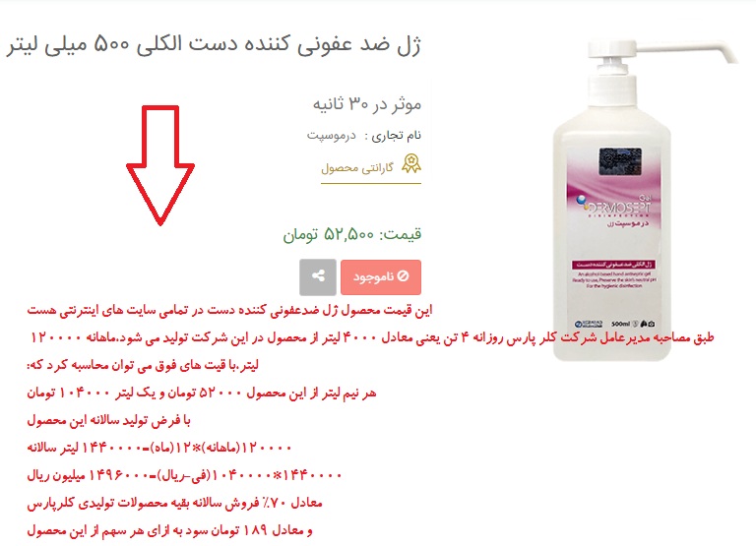Click the subtitle موثر در ۳۰ ثانیه
The height and width of the screenshot is (546, 756).
[x=367, y=104]
